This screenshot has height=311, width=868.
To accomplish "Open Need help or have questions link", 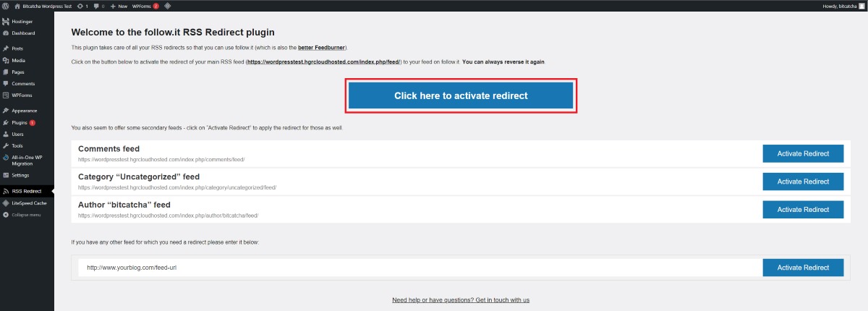I will tap(461, 299).
